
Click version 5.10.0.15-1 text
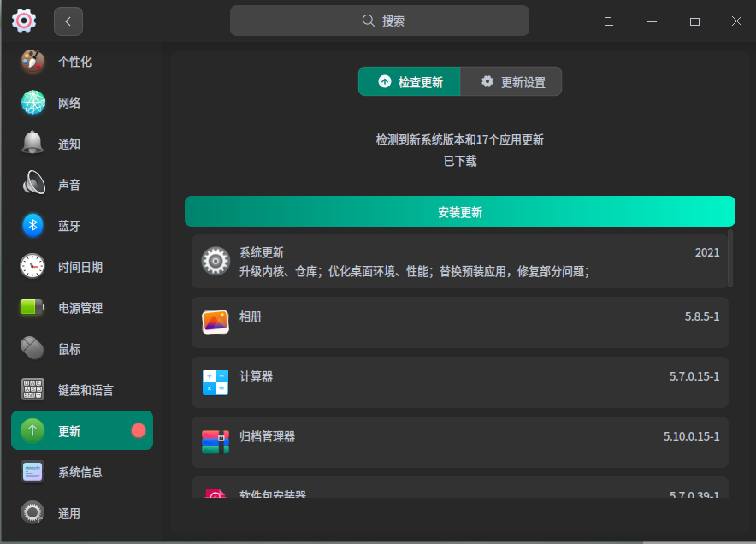[691, 436]
